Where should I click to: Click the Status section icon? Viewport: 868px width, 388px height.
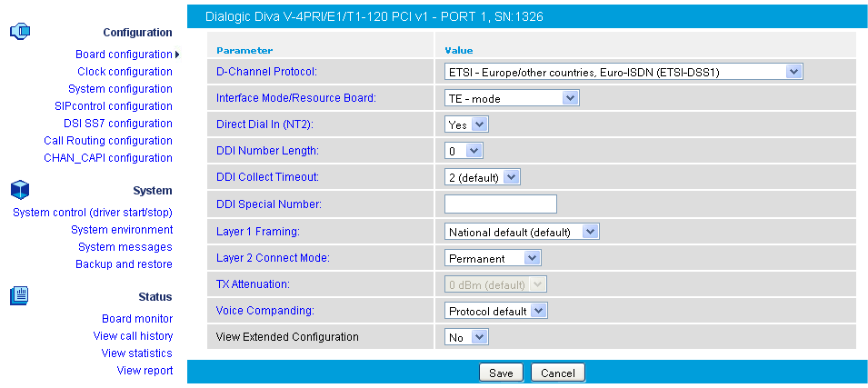(20, 295)
